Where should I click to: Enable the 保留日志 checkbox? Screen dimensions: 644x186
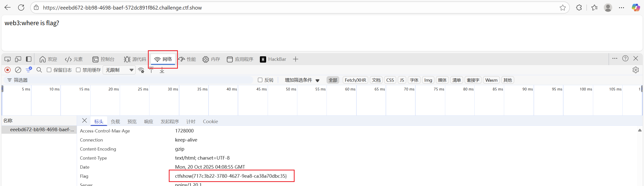[49, 70]
